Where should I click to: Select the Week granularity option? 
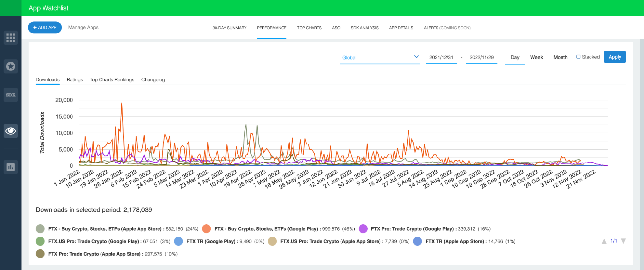coord(536,57)
